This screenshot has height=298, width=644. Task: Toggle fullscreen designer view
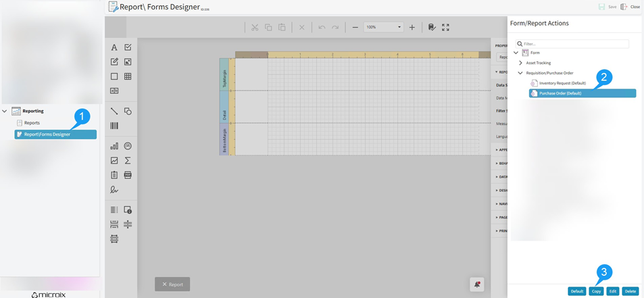tap(445, 28)
